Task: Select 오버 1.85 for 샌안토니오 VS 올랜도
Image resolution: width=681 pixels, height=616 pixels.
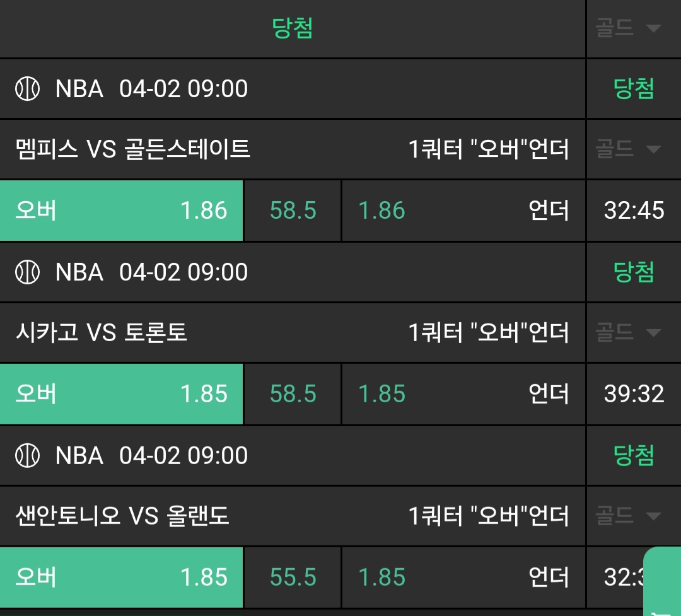Action: [x=121, y=577]
